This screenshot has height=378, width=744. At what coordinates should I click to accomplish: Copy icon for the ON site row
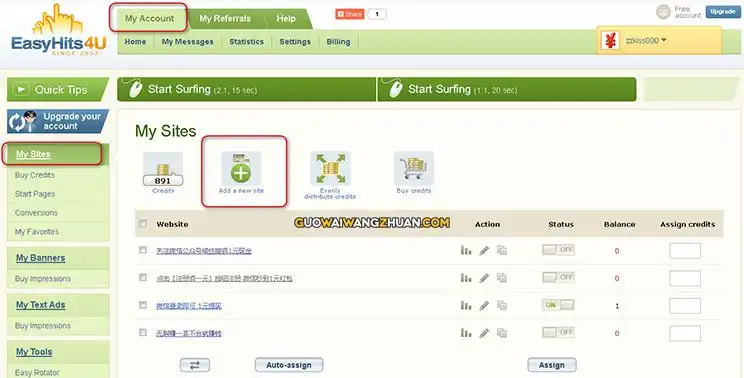click(502, 305)
